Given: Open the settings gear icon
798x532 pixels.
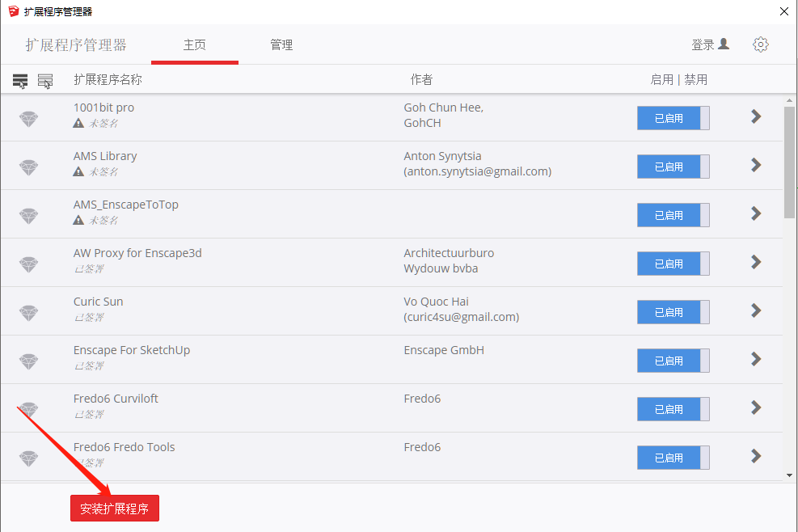Looking at the screenshot, I should [x=760, y=44].
